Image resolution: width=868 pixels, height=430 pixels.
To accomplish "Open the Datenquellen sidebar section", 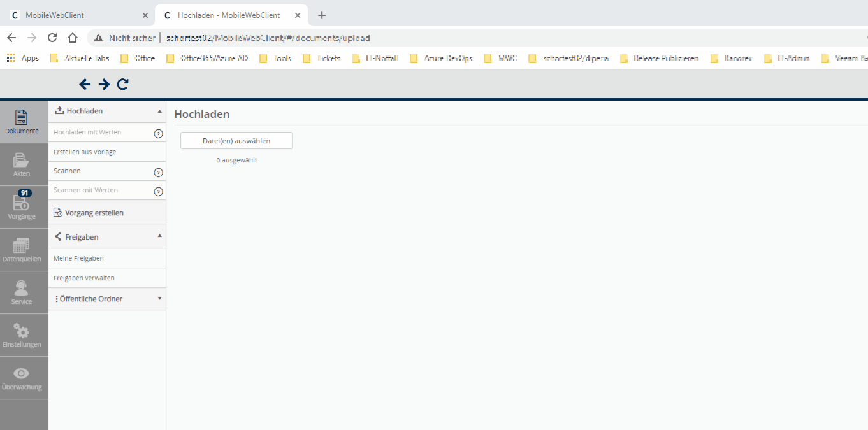I will 22,249.
